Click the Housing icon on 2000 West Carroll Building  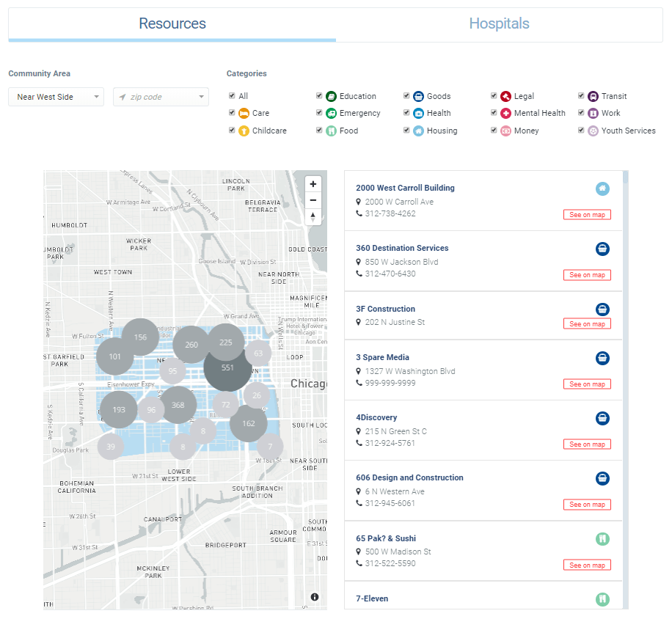[x=602, y=188]
